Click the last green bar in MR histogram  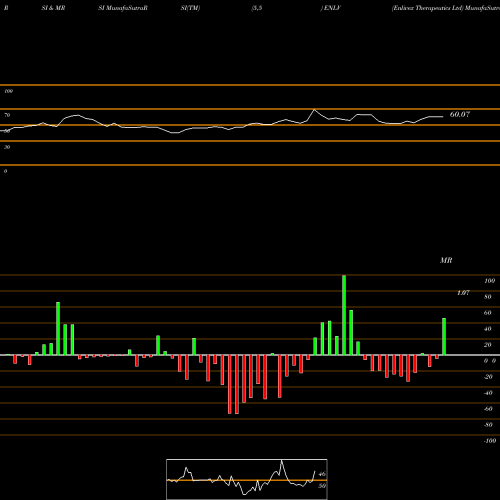(444, 337)
